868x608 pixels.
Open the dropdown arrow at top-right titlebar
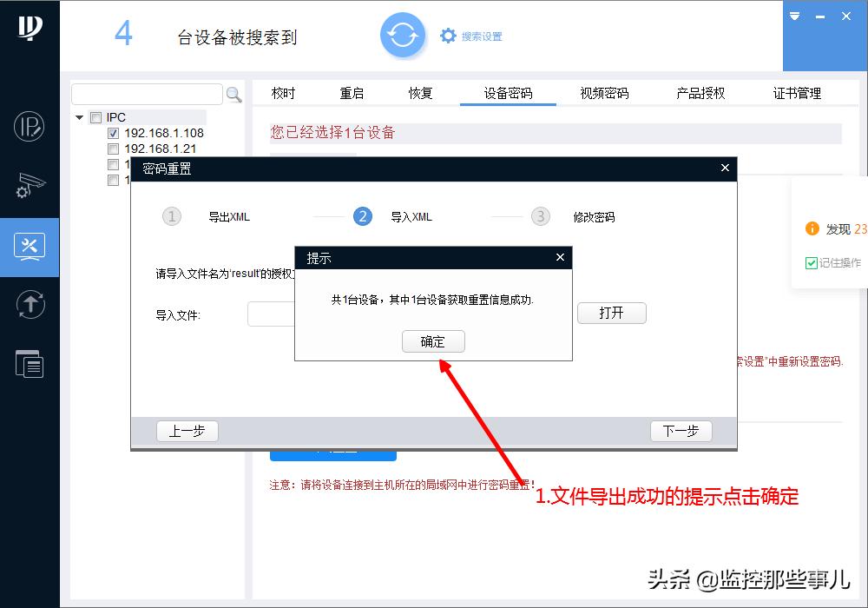click(793, 16)
